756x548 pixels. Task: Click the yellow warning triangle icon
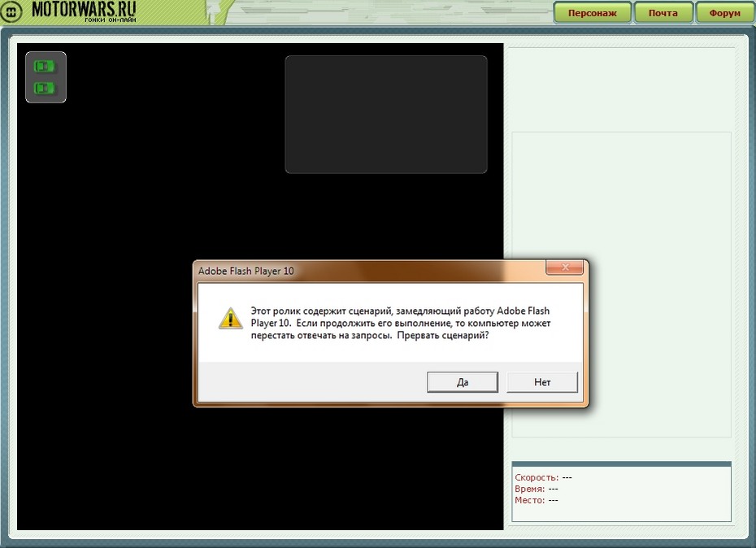tap(231, 319)
